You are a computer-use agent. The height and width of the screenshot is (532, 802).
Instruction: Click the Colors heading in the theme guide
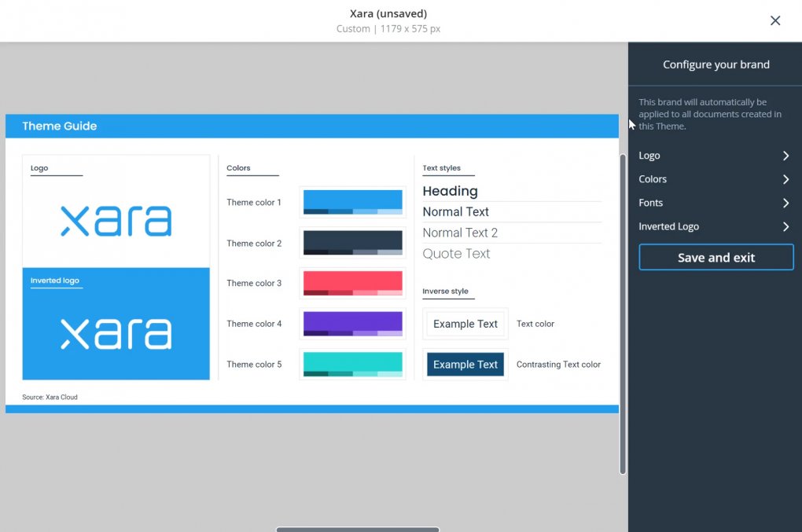(238, 168)
